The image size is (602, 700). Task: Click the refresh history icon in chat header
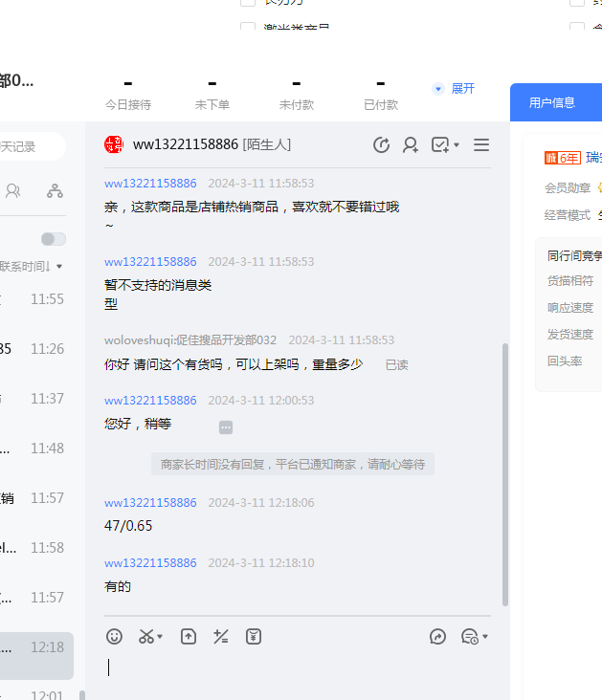[x=381, y=145]
